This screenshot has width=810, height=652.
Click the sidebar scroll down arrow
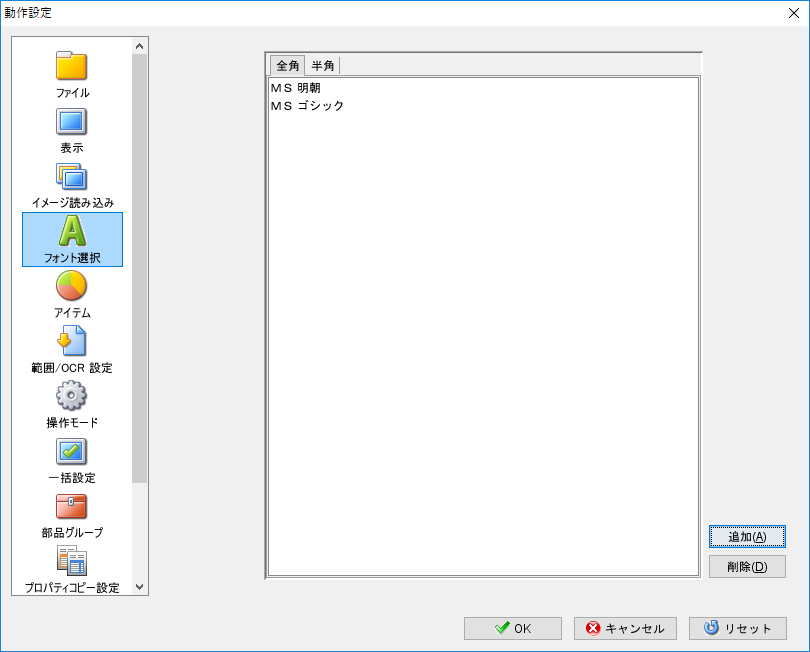pyautogui.click(x=139, y=587)
